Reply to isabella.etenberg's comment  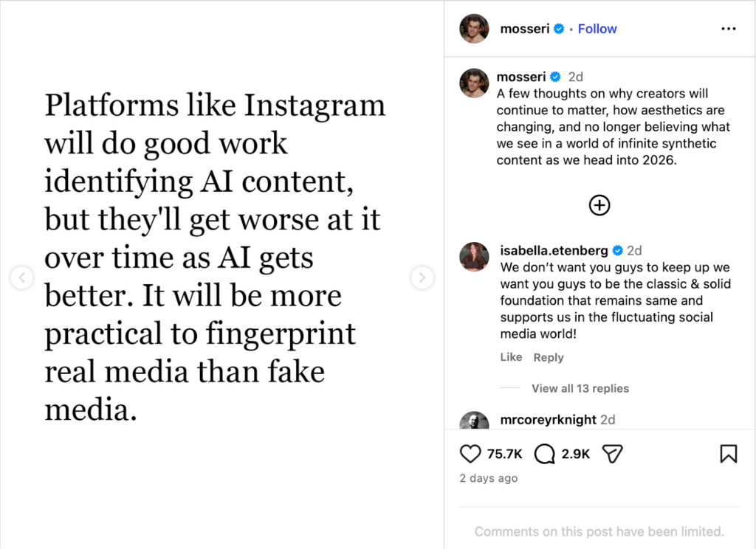coord(549,357)
